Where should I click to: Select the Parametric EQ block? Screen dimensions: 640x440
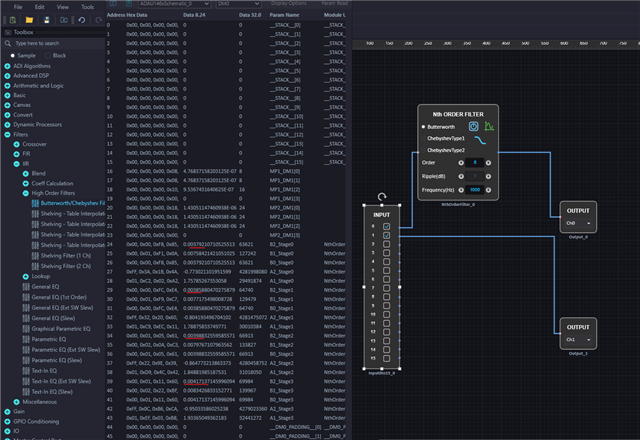coord(44,339)
